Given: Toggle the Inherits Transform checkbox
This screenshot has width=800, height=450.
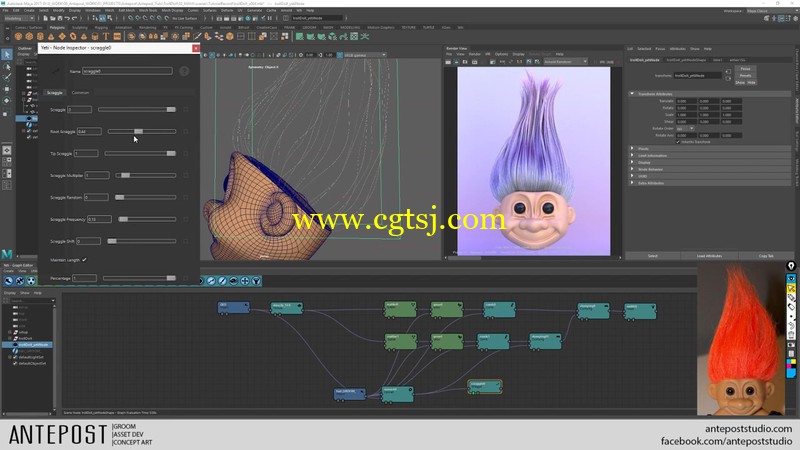Looking at the screenshot, I should [x=678, y=142].
